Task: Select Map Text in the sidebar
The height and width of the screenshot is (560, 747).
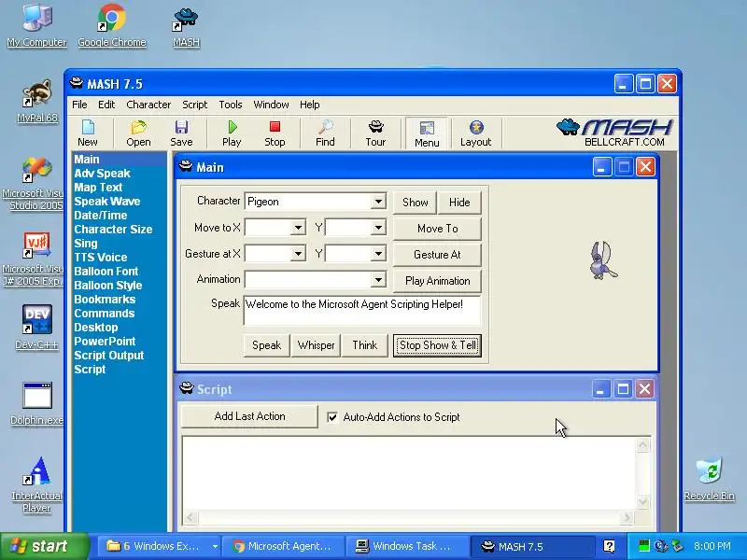Action: pos(98,188)
